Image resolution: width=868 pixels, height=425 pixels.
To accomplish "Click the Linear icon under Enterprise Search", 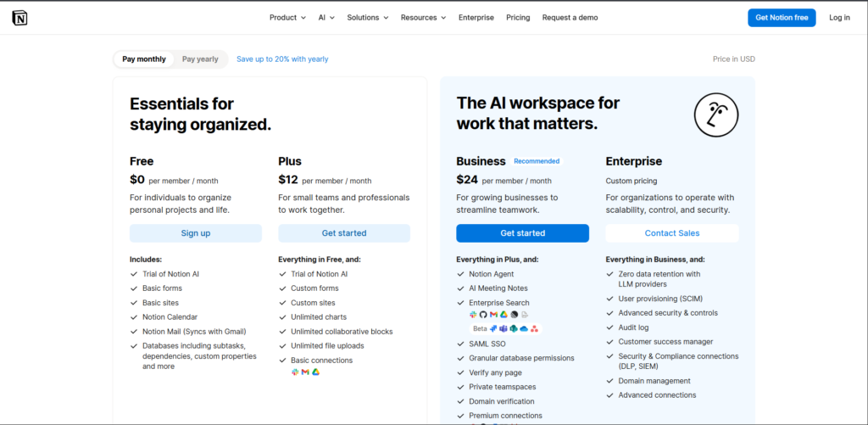I will pos(515,315).
